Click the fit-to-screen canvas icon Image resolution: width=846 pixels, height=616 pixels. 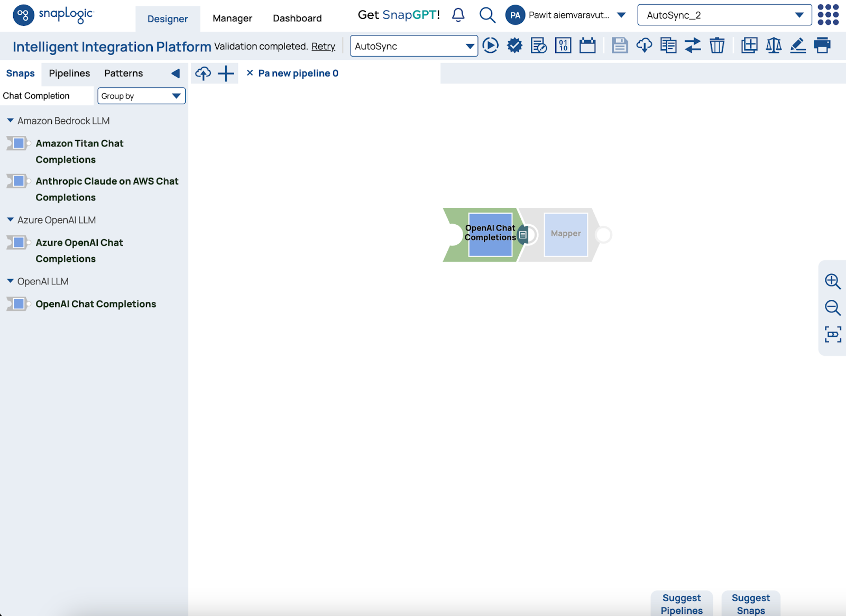pos(833,334)
